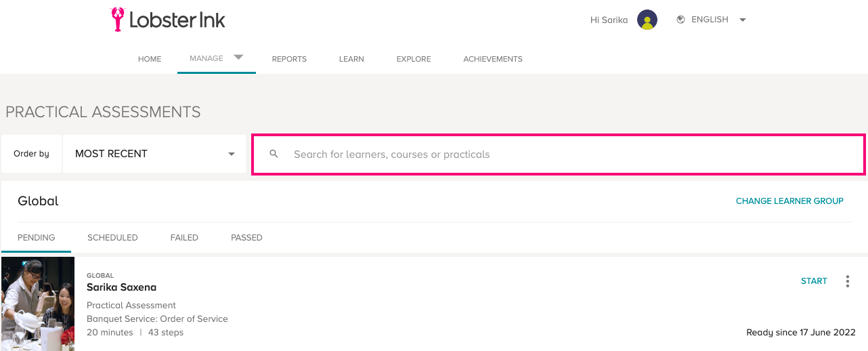Image resolution: width=868 pixels, height=351 pixels.
Task: Click the 'Banquet Service: Order of Service' text
Action: tap(157, 319)
